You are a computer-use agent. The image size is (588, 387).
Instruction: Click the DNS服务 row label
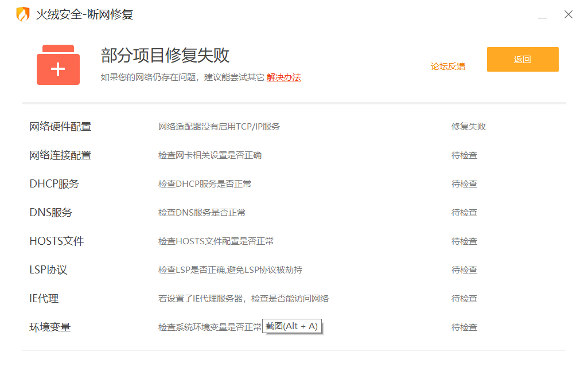50,213
